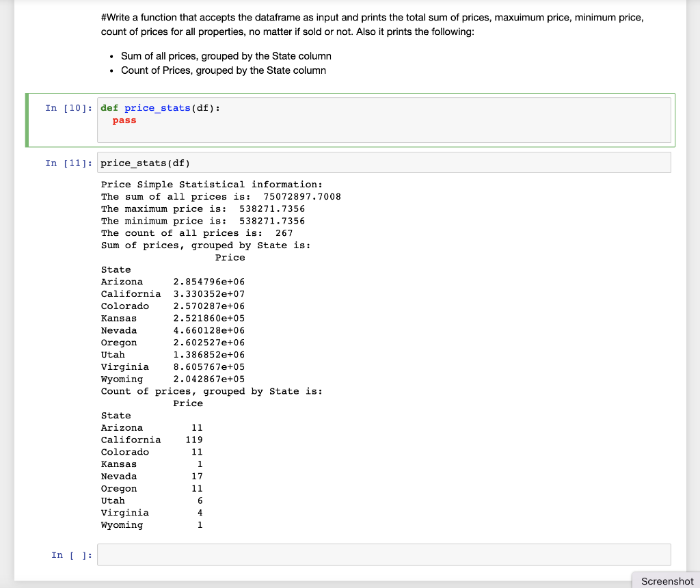The height and width of the screenshot is (588, 700).
Task: Click the Count of prices grouped by State header
Action: (212, 390)
